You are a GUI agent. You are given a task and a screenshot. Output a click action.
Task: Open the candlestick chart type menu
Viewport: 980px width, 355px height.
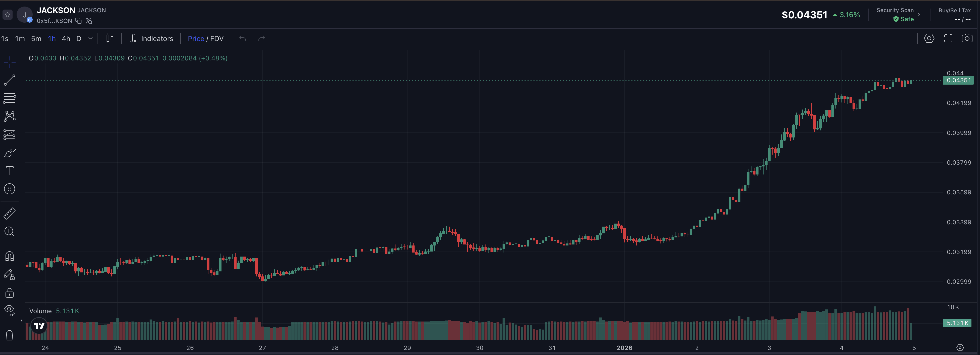tap(110, 39)
